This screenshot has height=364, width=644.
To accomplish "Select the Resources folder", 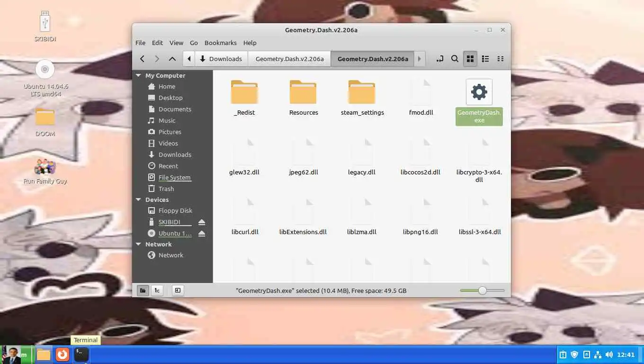I will tap(303, 98).
